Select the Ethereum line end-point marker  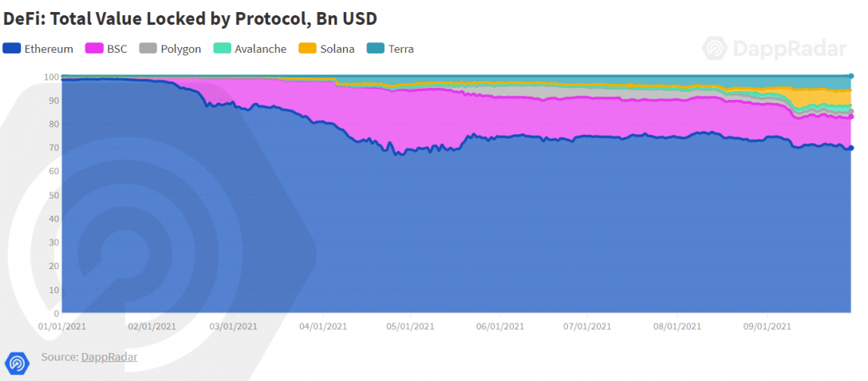pyautogui.click(x=851, y=148)
